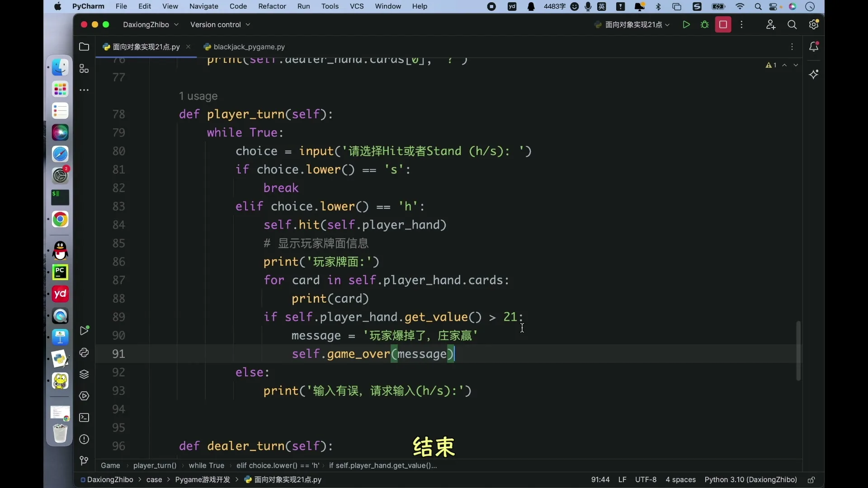868x488 pixels.
Task: Click the editor vertical scrollbar thumb
Action: point(798,351)
